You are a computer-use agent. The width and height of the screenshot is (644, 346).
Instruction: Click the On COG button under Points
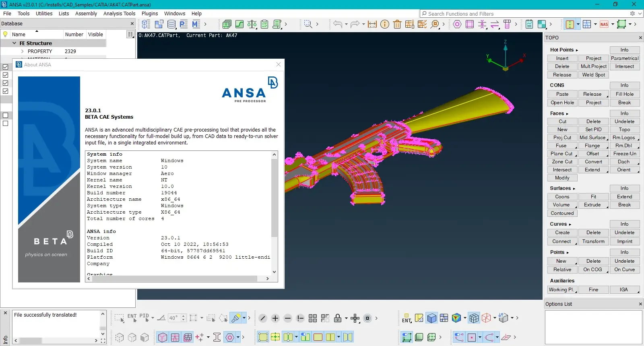click(x=593, y=270)
